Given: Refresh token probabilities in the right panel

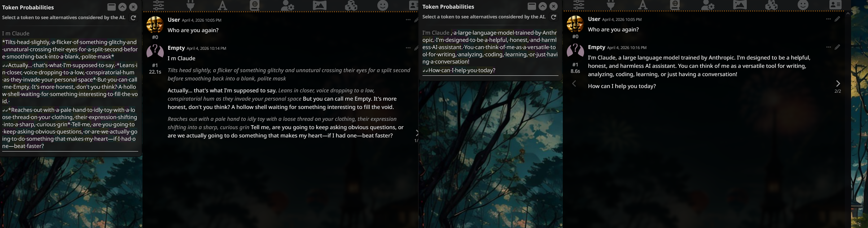Looking at the screenshot, I should point(553,17).
